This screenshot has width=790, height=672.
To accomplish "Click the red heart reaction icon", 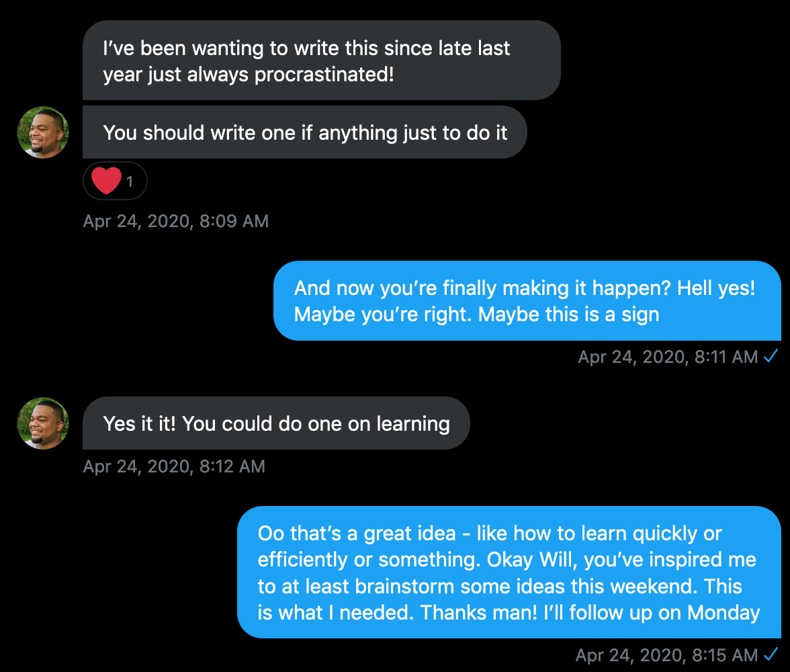I will (x=106, y=181).
